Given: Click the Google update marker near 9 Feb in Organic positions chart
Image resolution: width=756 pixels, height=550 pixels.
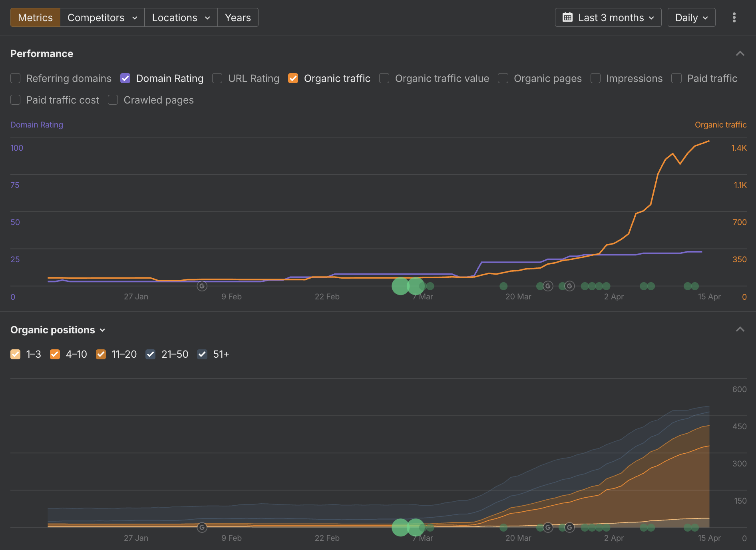Looking at the screenshot, I should (x=202, y=528).
